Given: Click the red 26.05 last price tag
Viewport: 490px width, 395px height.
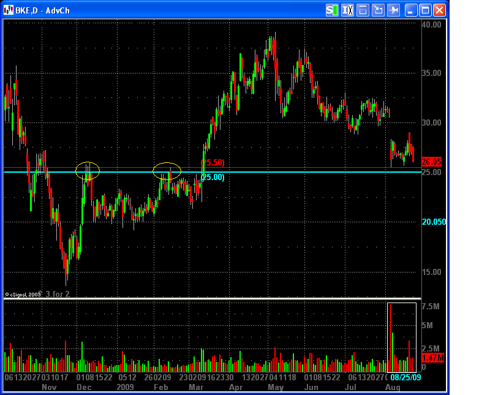Looking at the screenshot, I should coord(432,162).
